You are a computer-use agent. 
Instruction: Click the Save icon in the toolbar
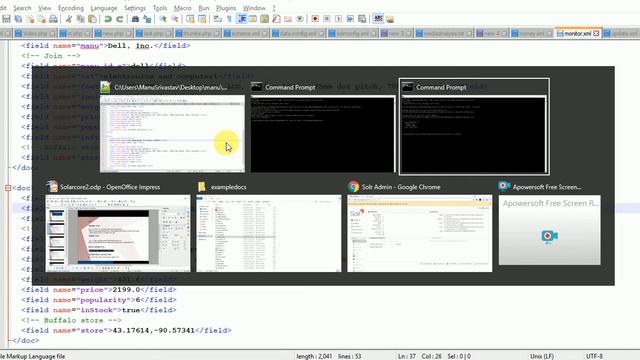[x=7, y=19]
